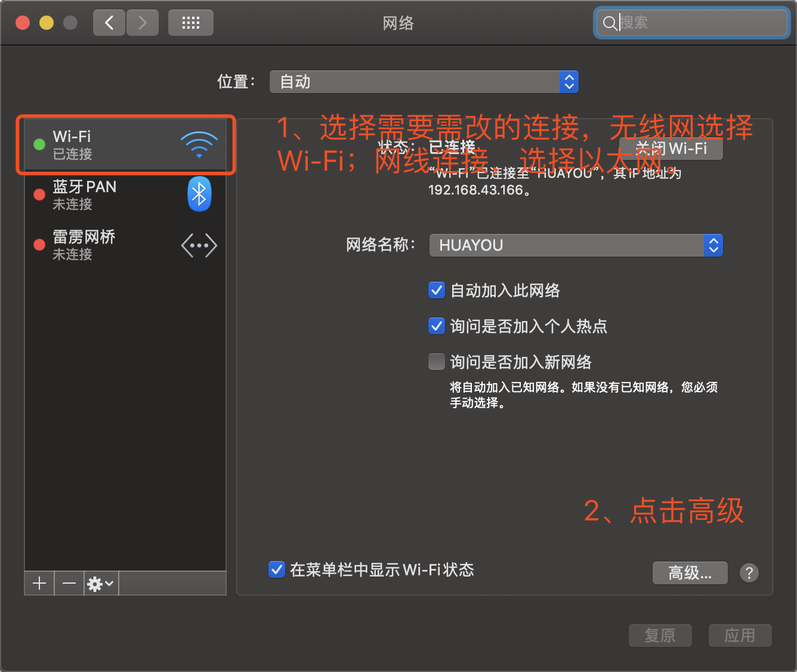Click the Bluetooth PAN icon
Viewport: 797px width, 672px height.
[x=199, y=194]
